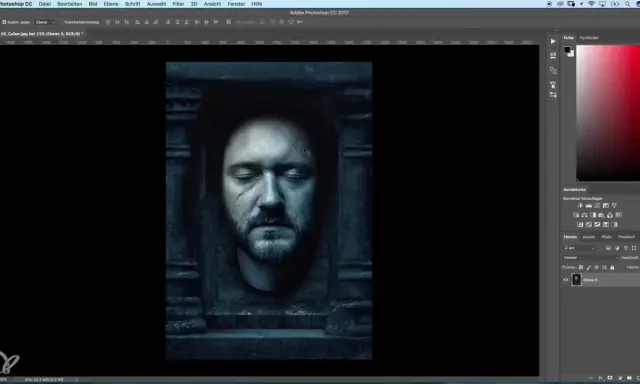
Task: Click Align bottom edges icon
Action: 127,22
